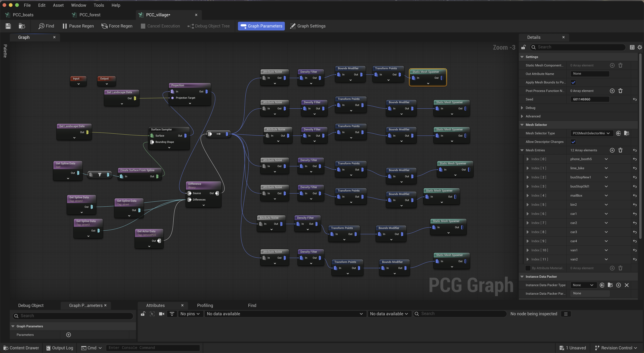
Task: Click the camera icon in Attributes panel
Action: [161, 314]
